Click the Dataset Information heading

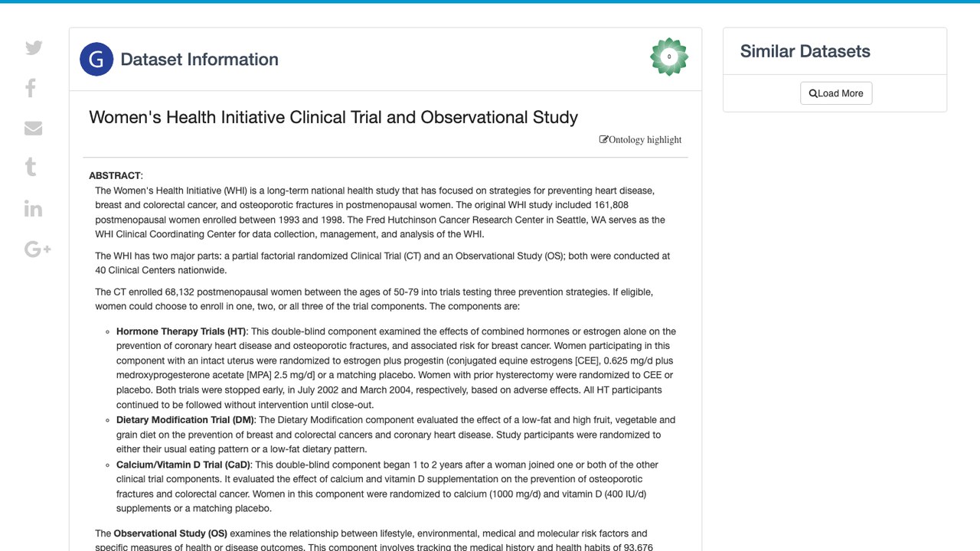click(200, 60)
